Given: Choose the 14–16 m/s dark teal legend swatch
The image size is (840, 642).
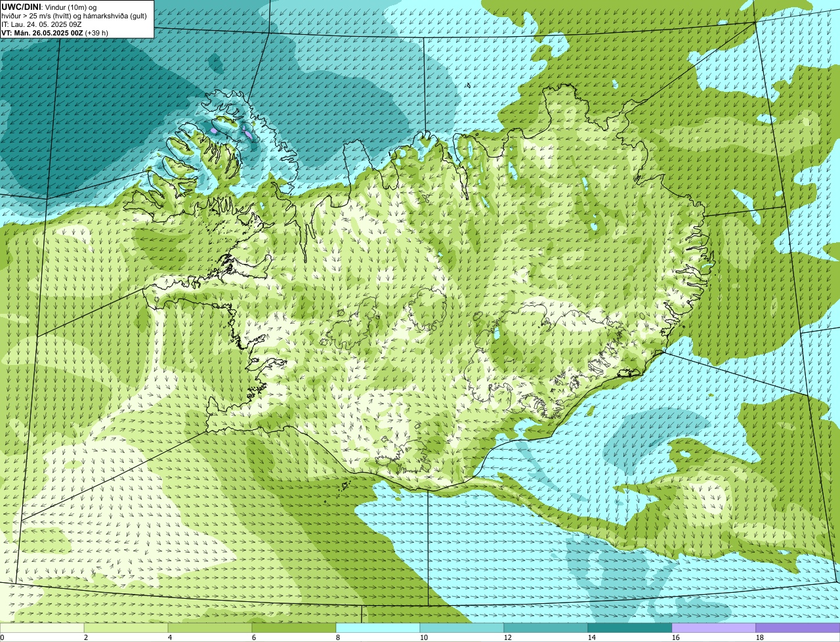Looking at the screenshot, I should (x=630, y=628).
